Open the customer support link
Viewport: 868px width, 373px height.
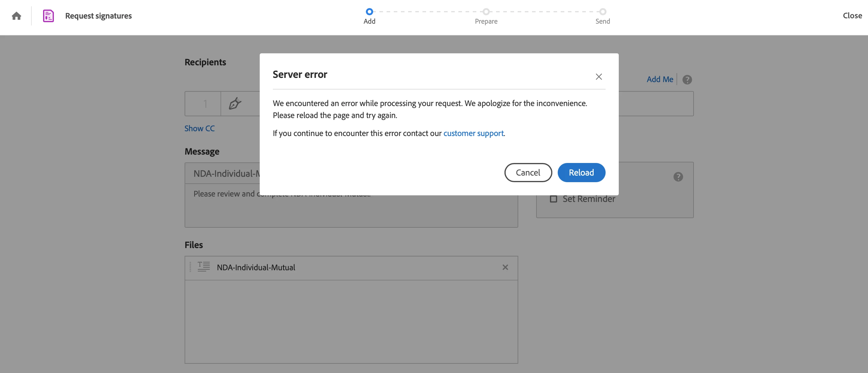(x=473, y=133)
